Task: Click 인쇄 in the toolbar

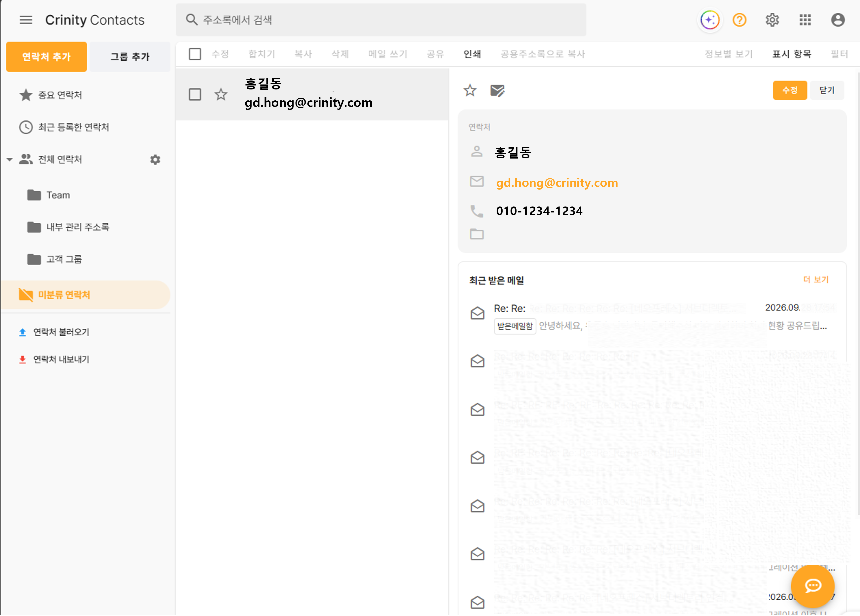Action: pos(472,54)
